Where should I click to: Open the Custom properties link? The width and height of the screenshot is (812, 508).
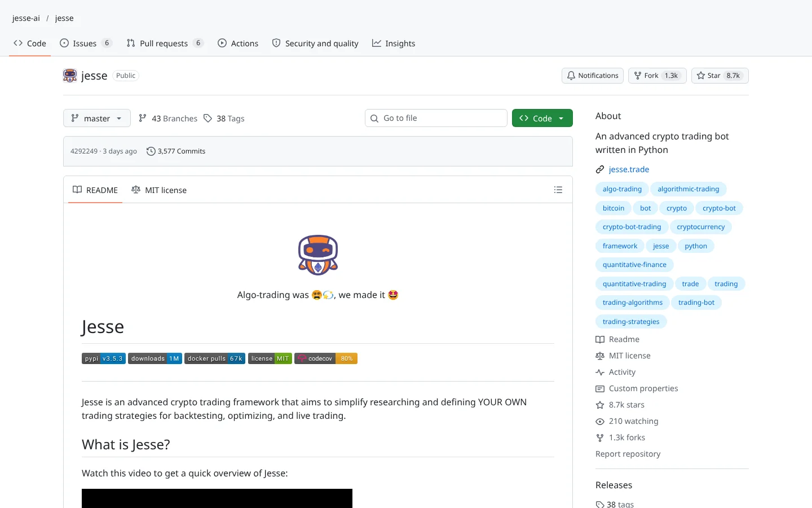[637, 388]
